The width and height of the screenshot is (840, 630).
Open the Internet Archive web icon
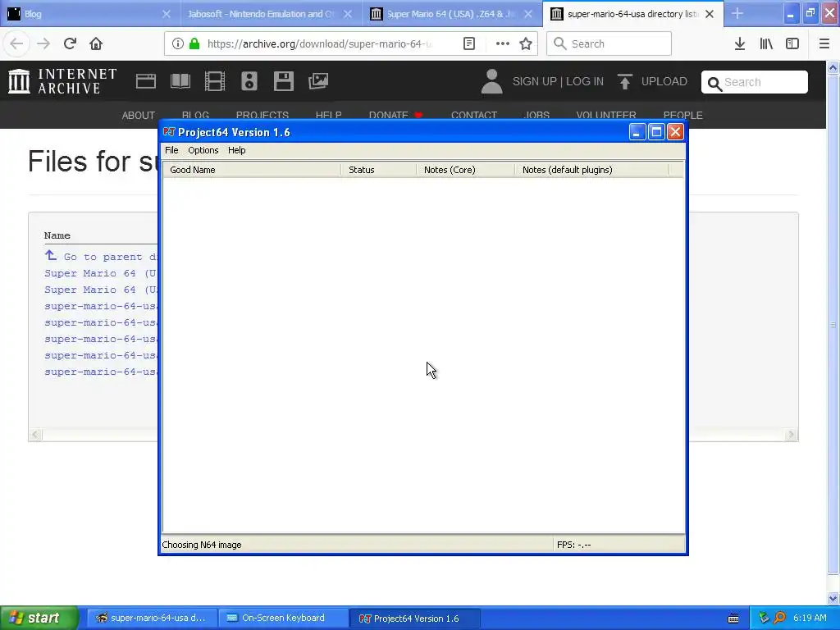click(x=146, y=81)
